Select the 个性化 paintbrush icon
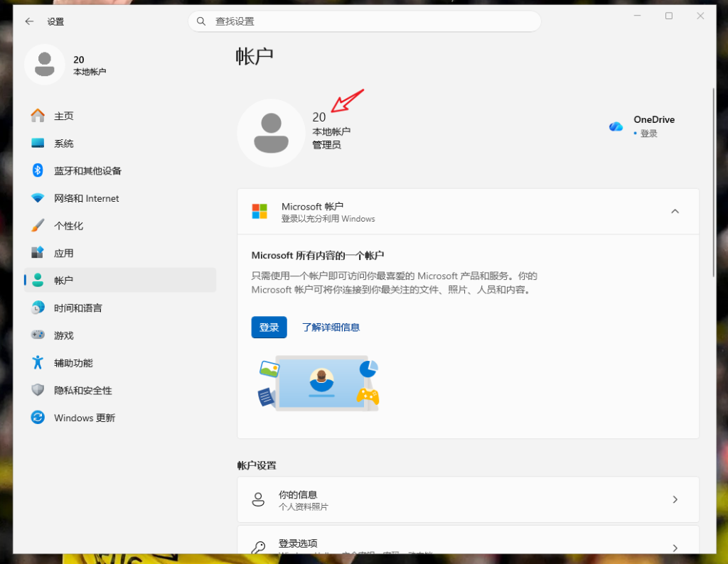 click(x=38, y=225)
